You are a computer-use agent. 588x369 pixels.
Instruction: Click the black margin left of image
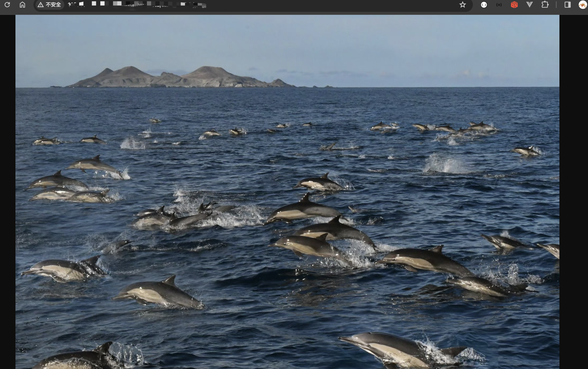(x=7, y=190)
